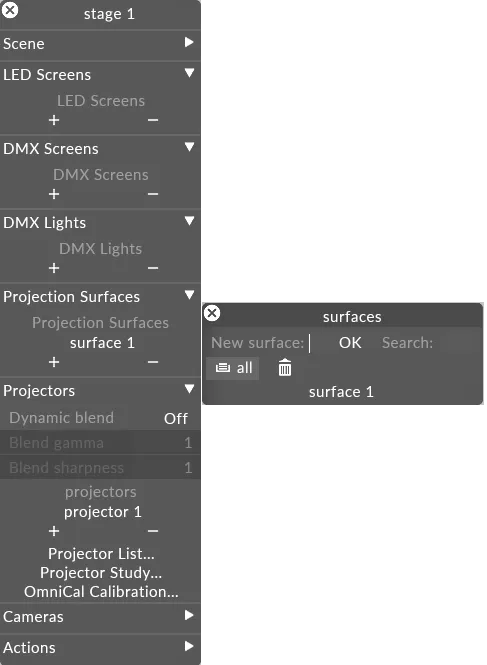Add a new LED screen with plus
Viewport: 487px width, 665px height.
54,120
